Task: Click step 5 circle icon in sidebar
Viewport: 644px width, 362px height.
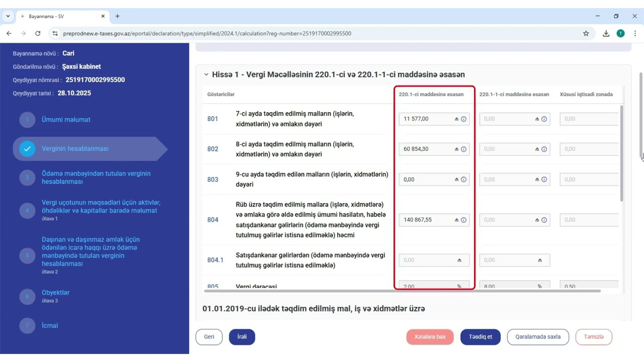Action: point(28,256)
